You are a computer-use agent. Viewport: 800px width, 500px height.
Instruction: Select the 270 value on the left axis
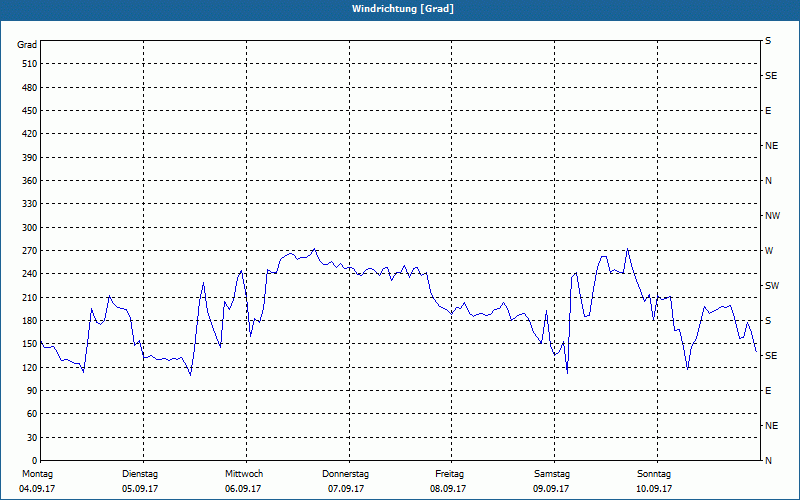(x=30, y=251)
